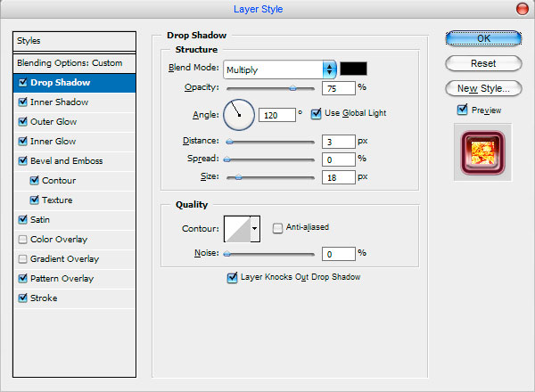The height and width of the screenshot is (392, 535).
Task: Click the Opacity value field
Action: coord(339,88)
